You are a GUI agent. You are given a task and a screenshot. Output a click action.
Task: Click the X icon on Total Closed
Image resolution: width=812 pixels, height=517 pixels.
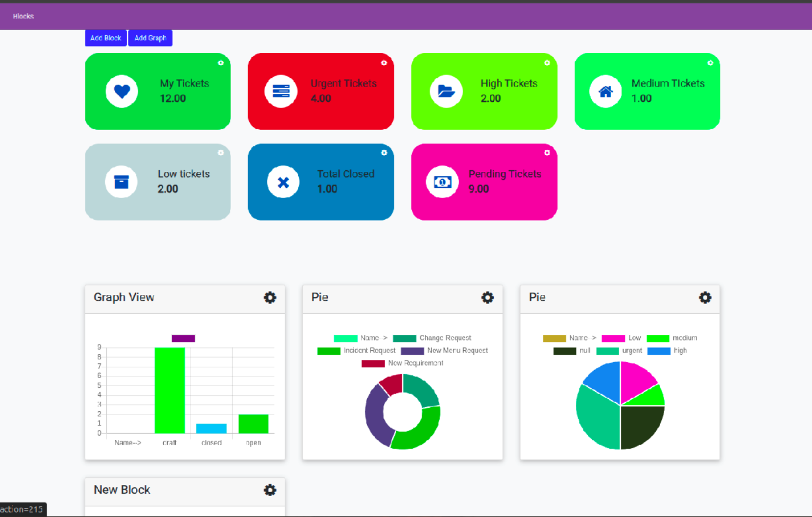pyautogui.click(x=283, y=182)
